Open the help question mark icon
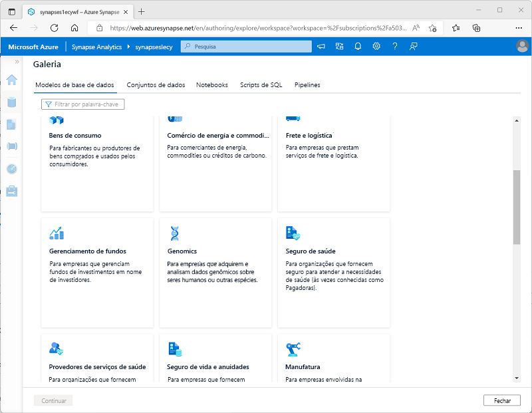The height and width of the screenshot is (413, 532). pyautogui.click(x=394, y=47)
